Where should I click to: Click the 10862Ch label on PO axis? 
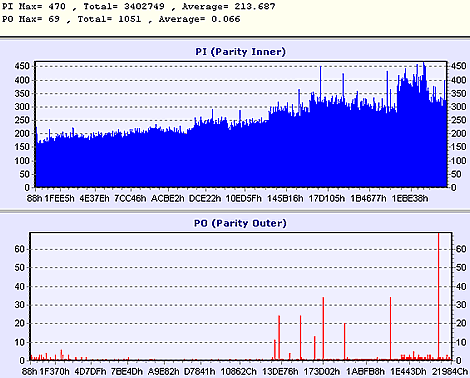point(239,371)
